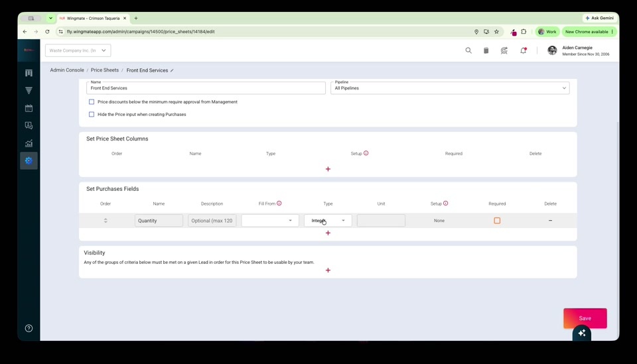Click the Name field with Front End Services
Screen dimensions: 637x364
pyautogui.click(x=206, y=88)
